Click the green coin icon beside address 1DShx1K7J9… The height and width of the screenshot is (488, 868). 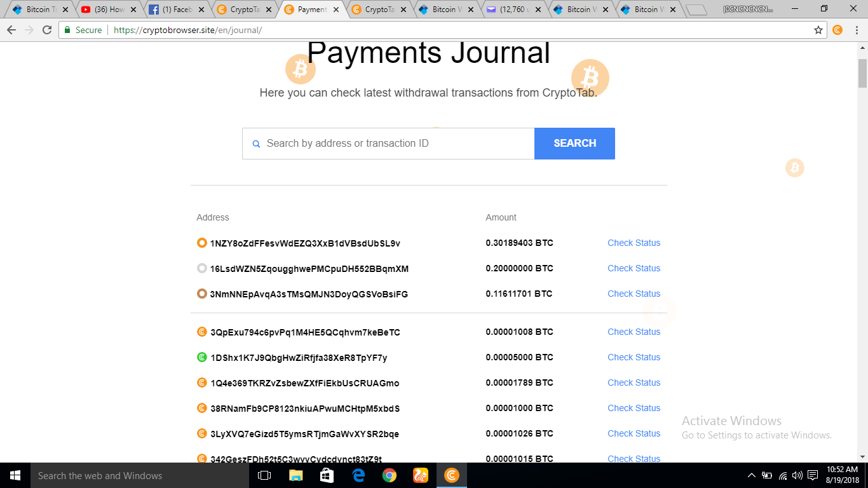click(x=202, y=357)
